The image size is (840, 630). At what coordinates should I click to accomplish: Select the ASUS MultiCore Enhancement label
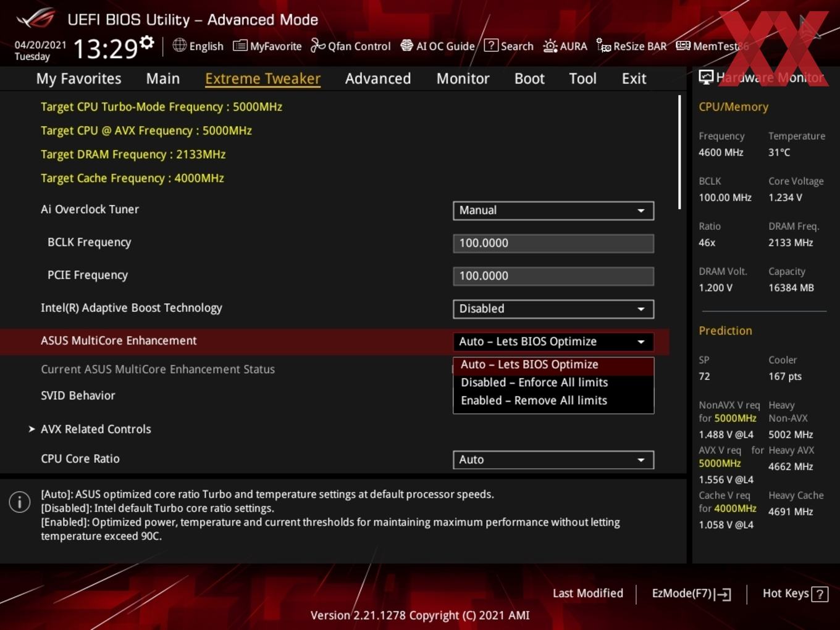119,340
